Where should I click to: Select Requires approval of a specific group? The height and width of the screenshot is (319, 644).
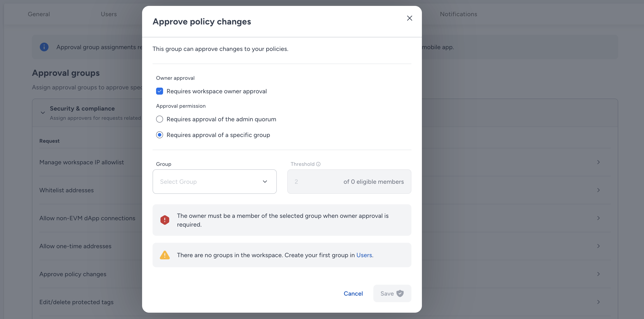point(160,135)
